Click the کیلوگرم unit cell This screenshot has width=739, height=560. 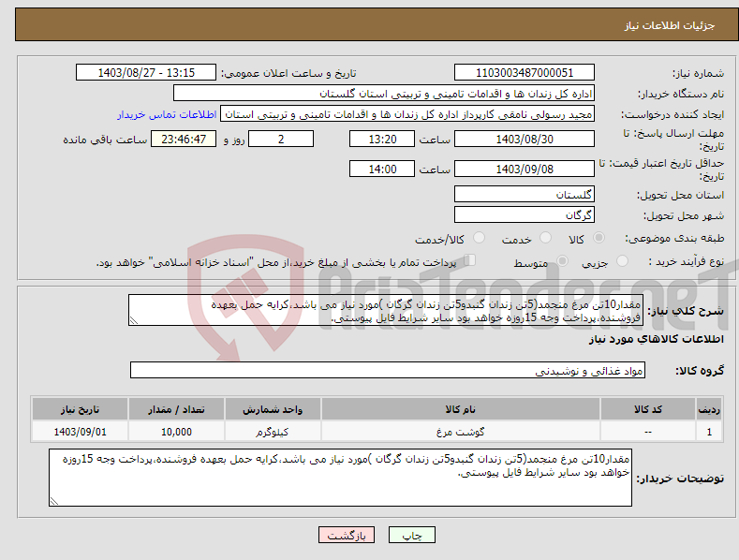pos(273,432)
